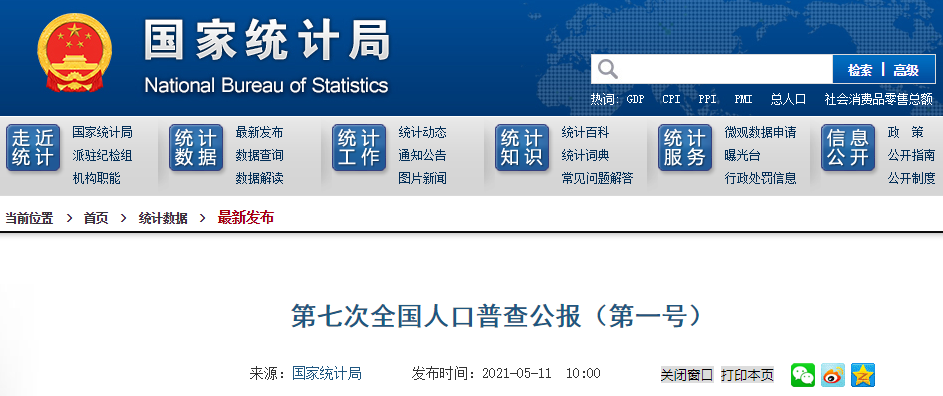943x396 pixels.
Task: Share article via Weibo icon
Action: [x=833, y=375]
